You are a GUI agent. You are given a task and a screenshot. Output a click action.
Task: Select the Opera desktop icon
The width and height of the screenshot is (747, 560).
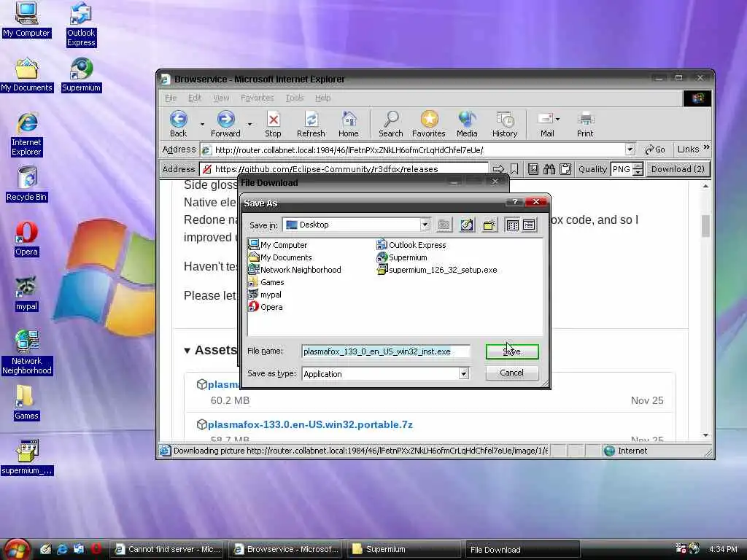tap(26, 239)
